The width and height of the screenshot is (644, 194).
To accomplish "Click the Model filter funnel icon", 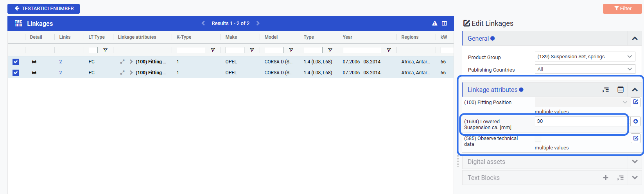I will (x=291, y=50).
